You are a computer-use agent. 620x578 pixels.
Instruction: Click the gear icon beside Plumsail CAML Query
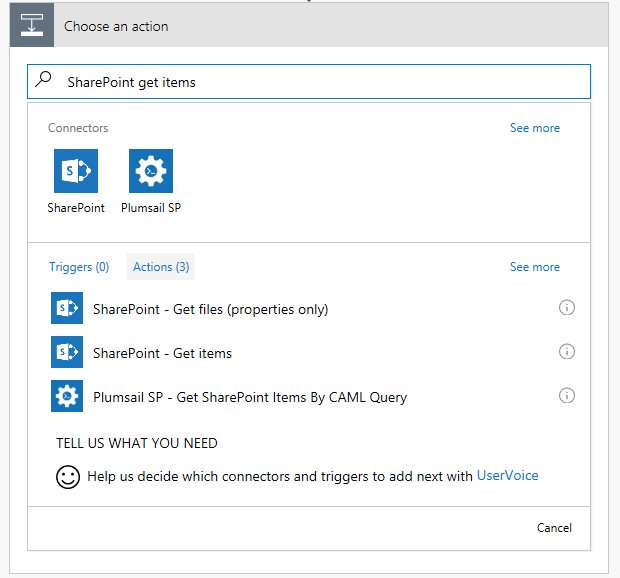point(67,396)
